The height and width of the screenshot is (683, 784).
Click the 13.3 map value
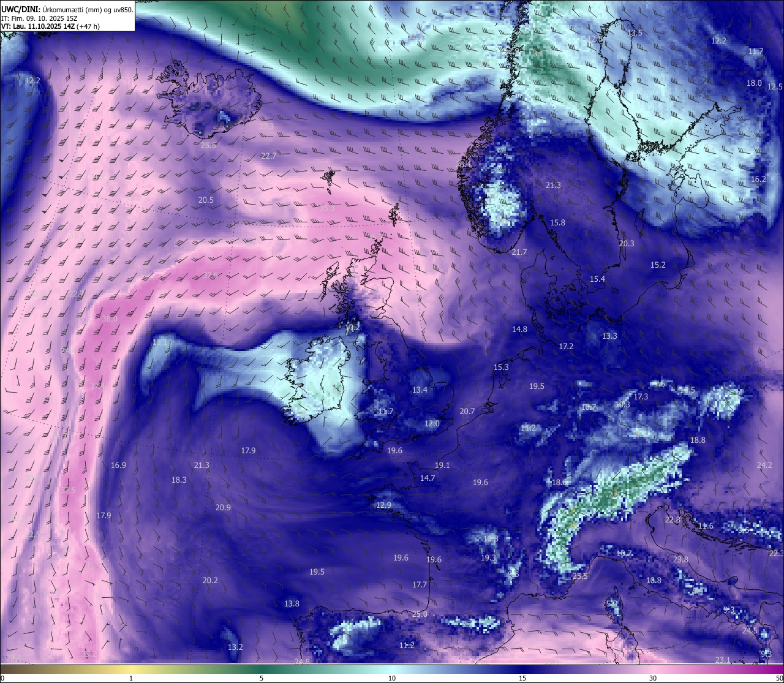click(x=609, y=336)
